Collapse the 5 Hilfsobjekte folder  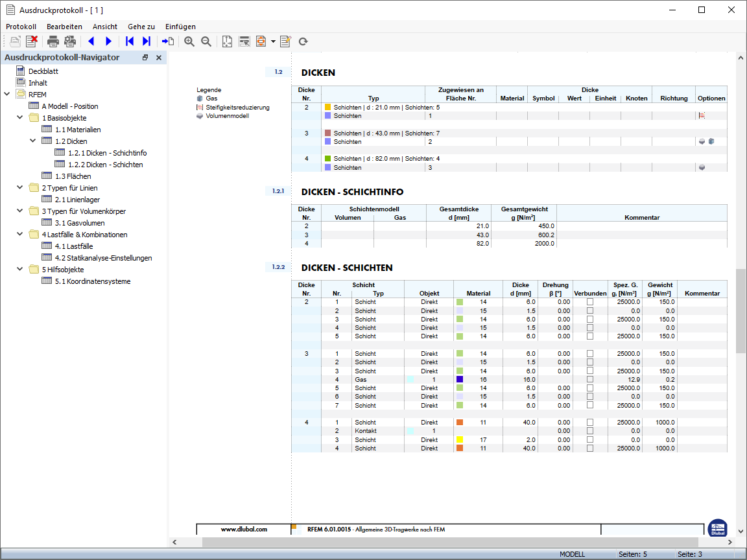point(20,268)
